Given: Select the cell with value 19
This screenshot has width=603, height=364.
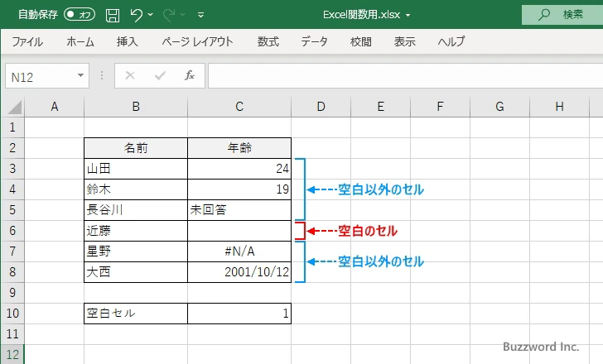Looking at the screenshot, I should coord(239,189).
